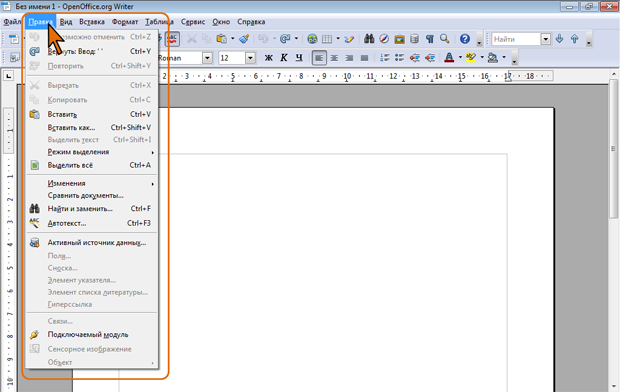Open the Gallery icon in toolbar
Image resolution: width=620 pixels, height=392 pixels.
[x=399, y=39]
